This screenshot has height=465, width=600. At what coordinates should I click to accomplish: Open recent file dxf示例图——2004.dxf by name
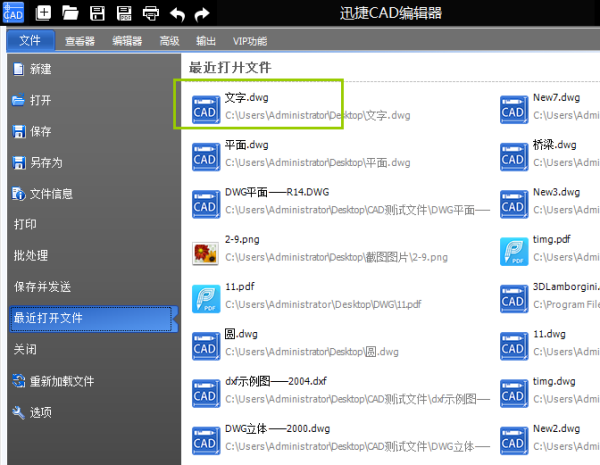pos(276,381)
